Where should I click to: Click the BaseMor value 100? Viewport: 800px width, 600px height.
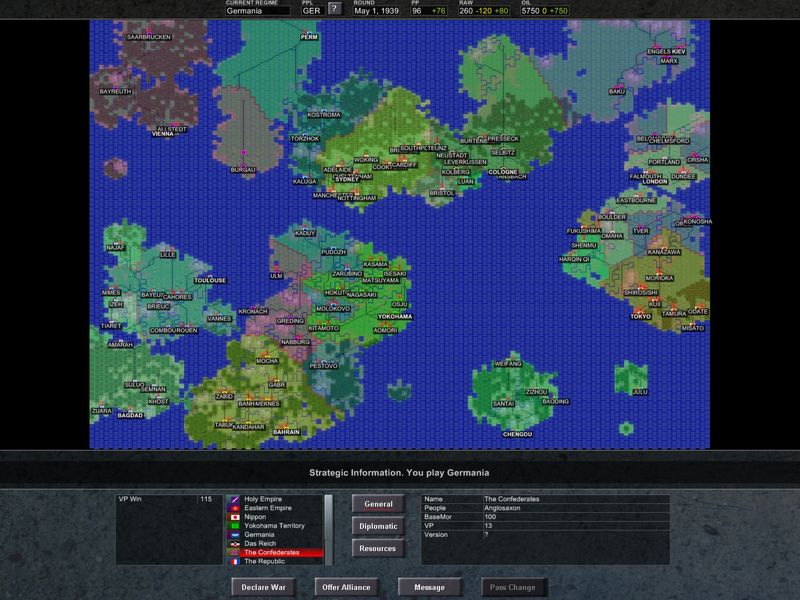[x=490, y=517]
